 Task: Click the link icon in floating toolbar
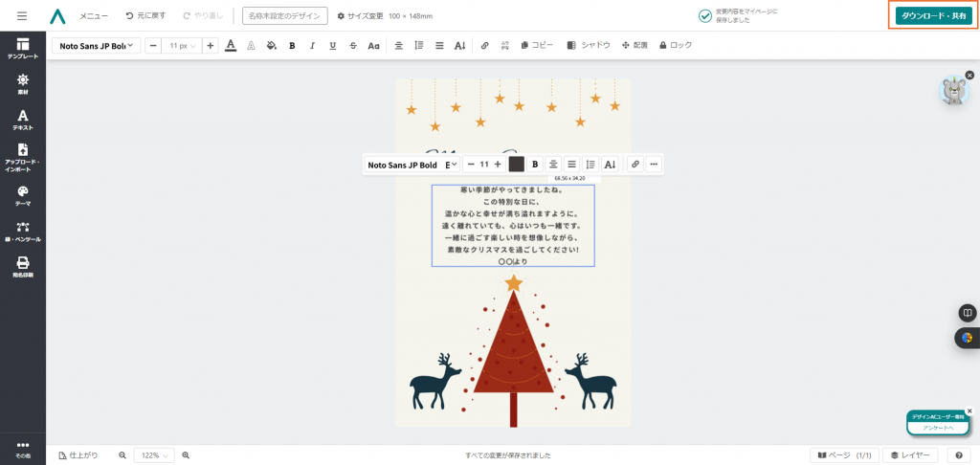[635, 165]
